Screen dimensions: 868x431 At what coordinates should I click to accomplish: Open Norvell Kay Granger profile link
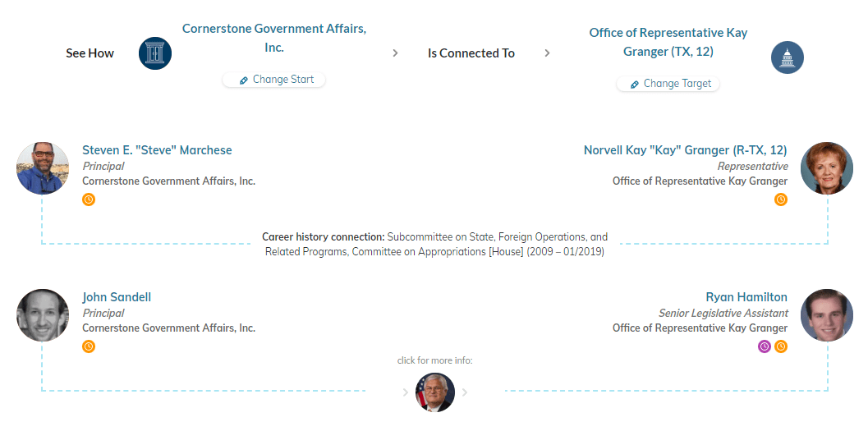[685, 150]
